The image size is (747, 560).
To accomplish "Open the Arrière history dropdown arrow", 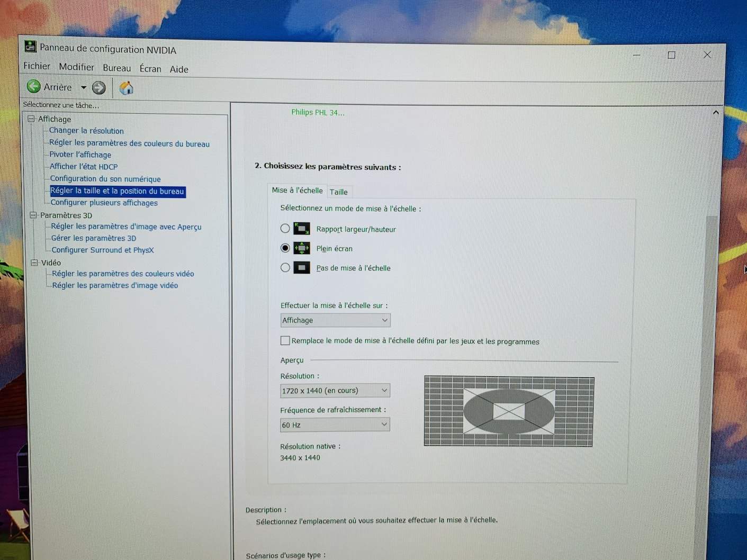I will point(83,87).
